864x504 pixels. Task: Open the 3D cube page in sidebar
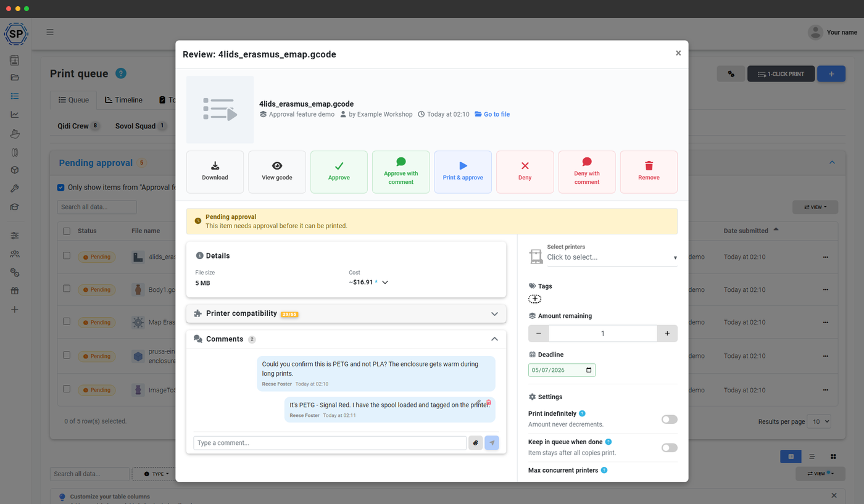click(x=15, y=170)
